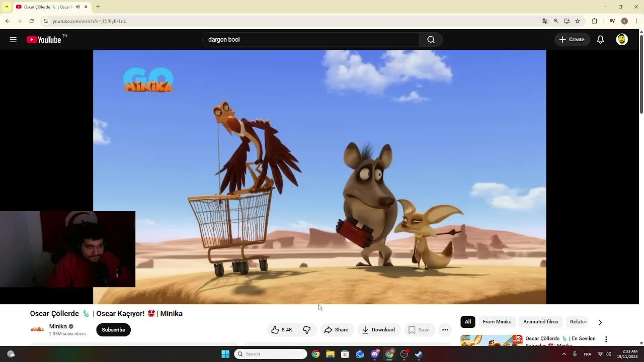Click the Windows taskbar Search box
The image size is (644, 362).
[x=271, y=354]
